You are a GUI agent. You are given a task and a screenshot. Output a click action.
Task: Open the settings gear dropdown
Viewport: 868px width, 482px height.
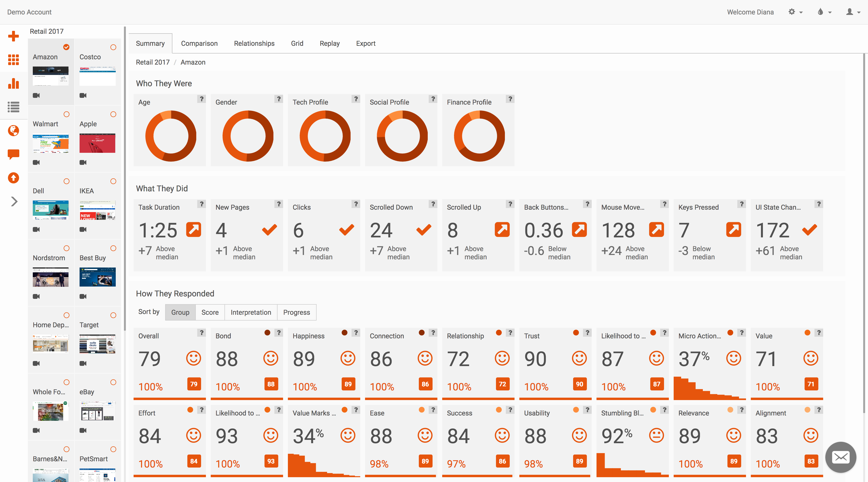(x=795, y=12)
